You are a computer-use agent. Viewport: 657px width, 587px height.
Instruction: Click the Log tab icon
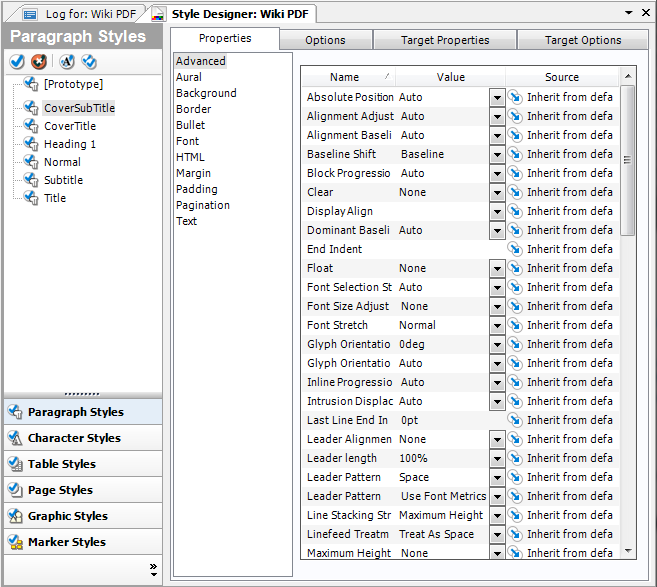[30, 14]
